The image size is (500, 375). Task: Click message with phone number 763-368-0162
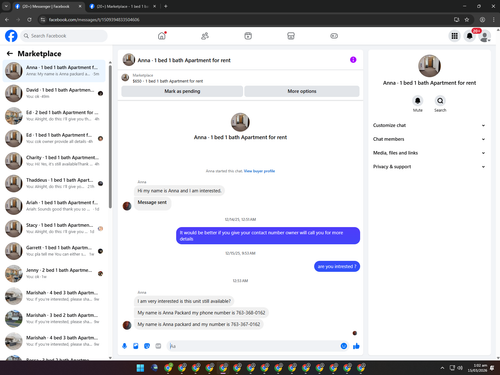[x=201, y=313]
